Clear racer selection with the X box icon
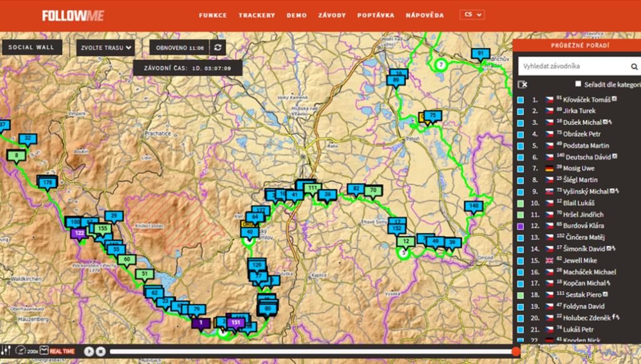 click(523, 84)
